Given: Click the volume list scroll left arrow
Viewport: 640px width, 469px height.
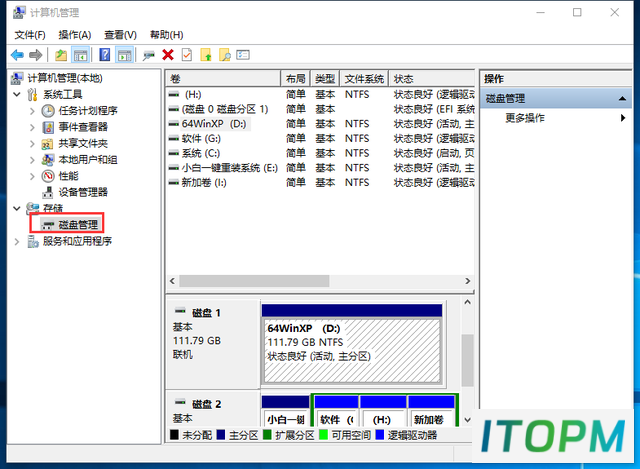Looking at the screenshot, I should click(x=172, y=281).
